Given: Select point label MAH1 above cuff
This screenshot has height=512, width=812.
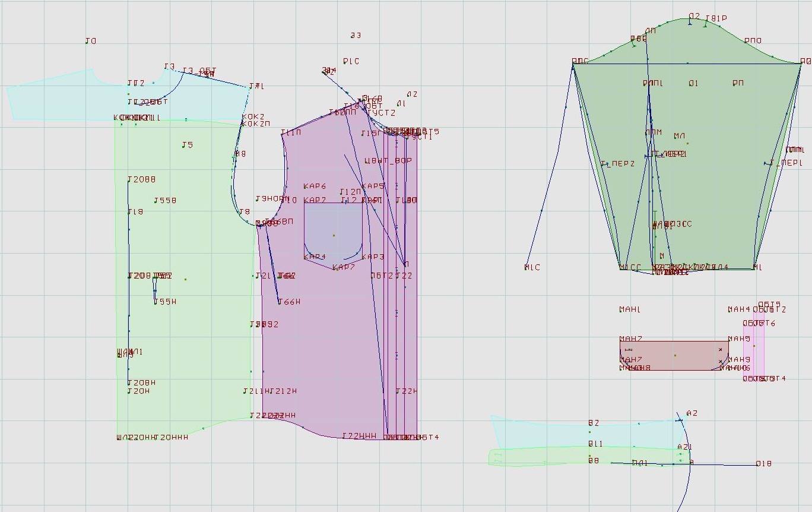Looking at the screenshot, I should click(x=630, y=309).
